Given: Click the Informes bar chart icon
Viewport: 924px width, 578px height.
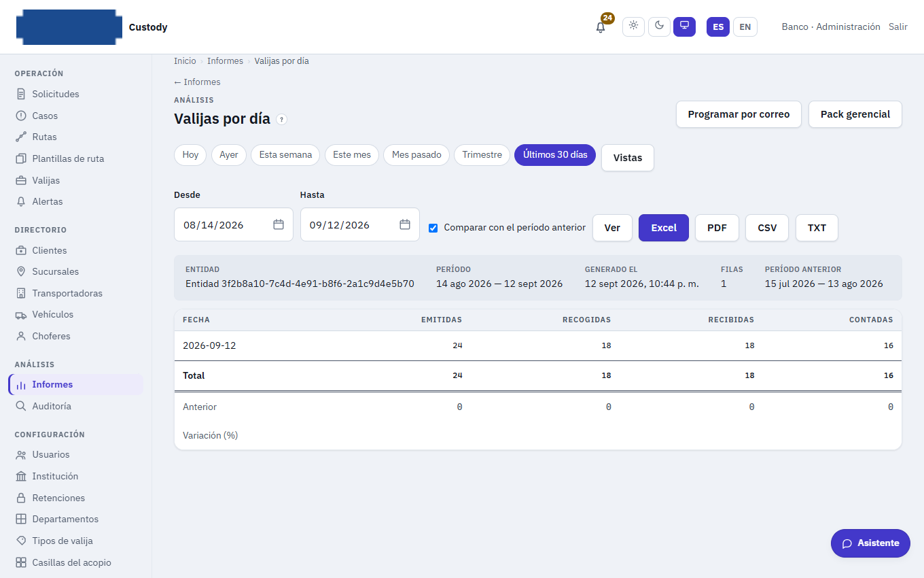Looking at the screenshot, I should (x=20, y=385).
